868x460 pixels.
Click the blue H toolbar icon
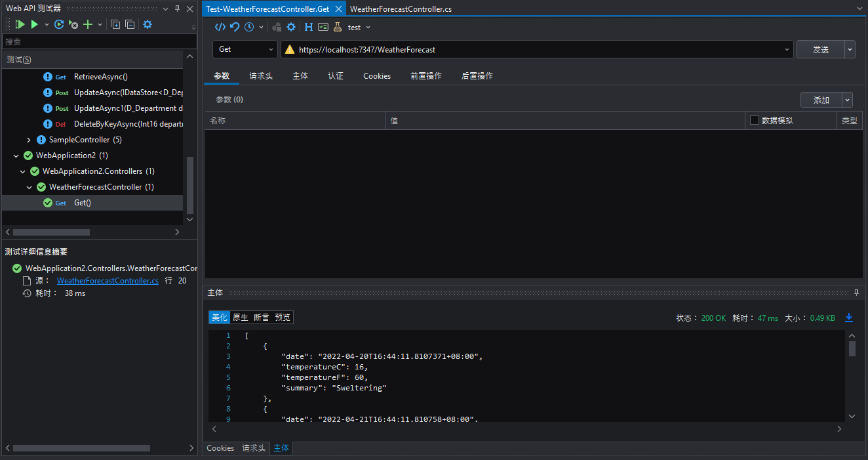(309, 27)
